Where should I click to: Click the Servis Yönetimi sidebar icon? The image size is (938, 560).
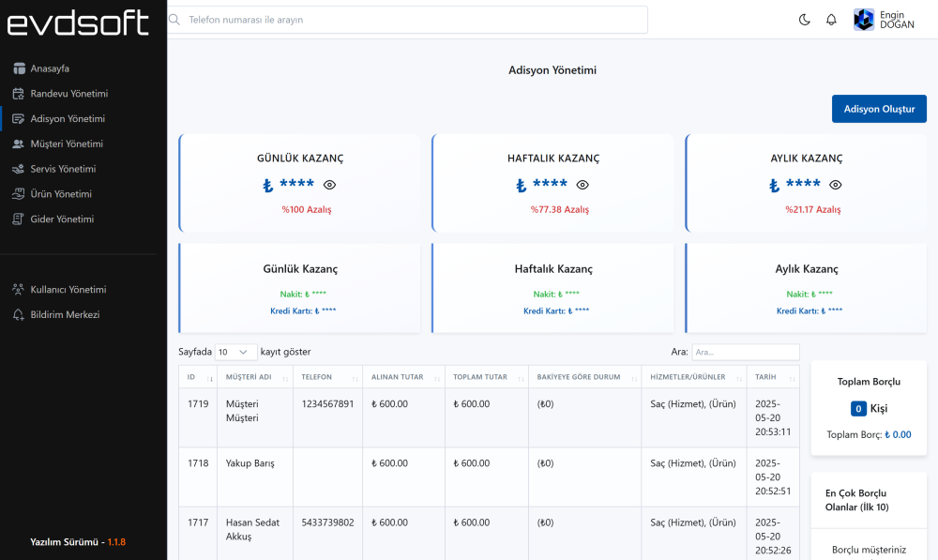click(19, 169)
